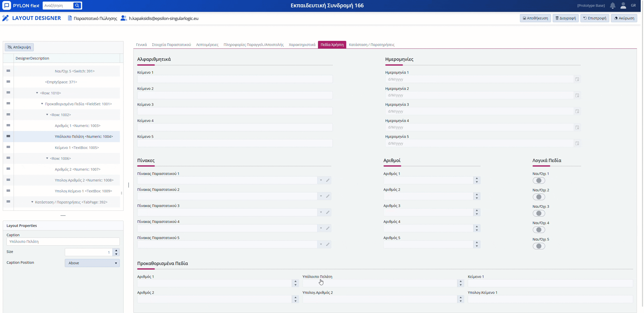Viewport: 644px width, 313px height.
Task: Open calendar picker for Ημερομηνία 5
Action: tap(577, 143)
